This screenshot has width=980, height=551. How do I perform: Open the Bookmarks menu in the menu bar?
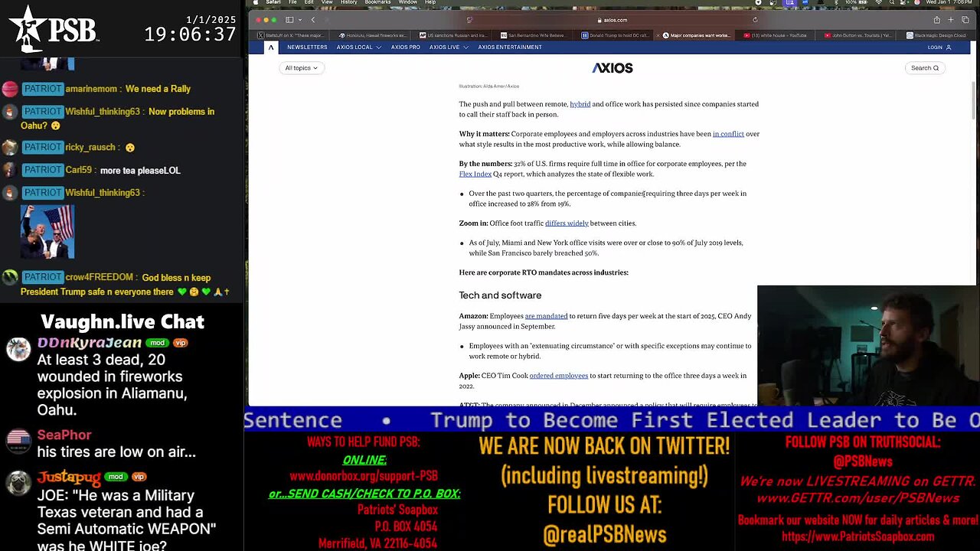pyautogui.click(x=377, y=2)
